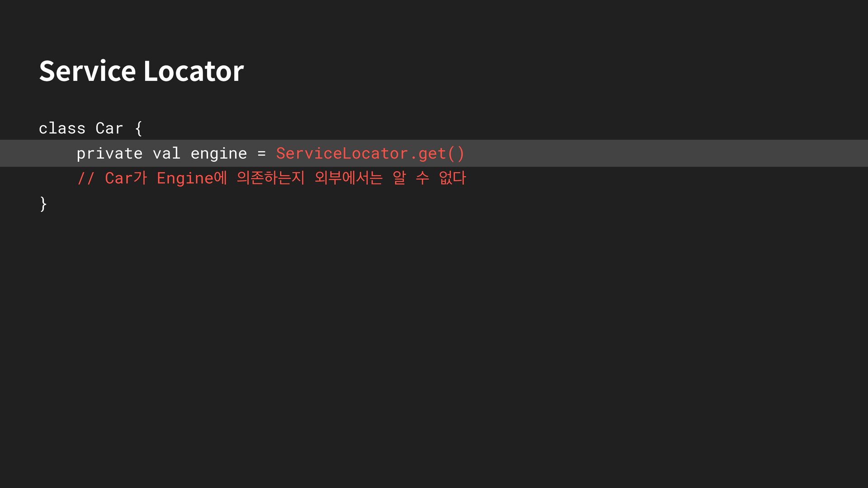Click the comment word "외부에서는"
Image resolution: width=868 pixels, height=488 pixels.
(349, 178)
